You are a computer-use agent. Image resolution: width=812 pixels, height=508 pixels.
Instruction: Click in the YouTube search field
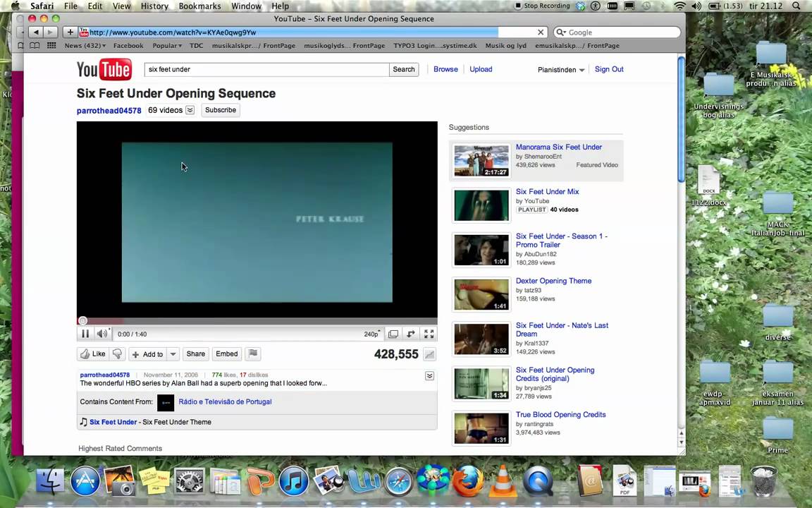(266, 69)
